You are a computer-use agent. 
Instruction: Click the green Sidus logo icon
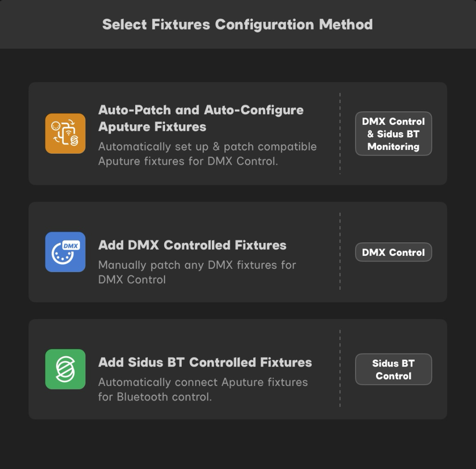65,369
